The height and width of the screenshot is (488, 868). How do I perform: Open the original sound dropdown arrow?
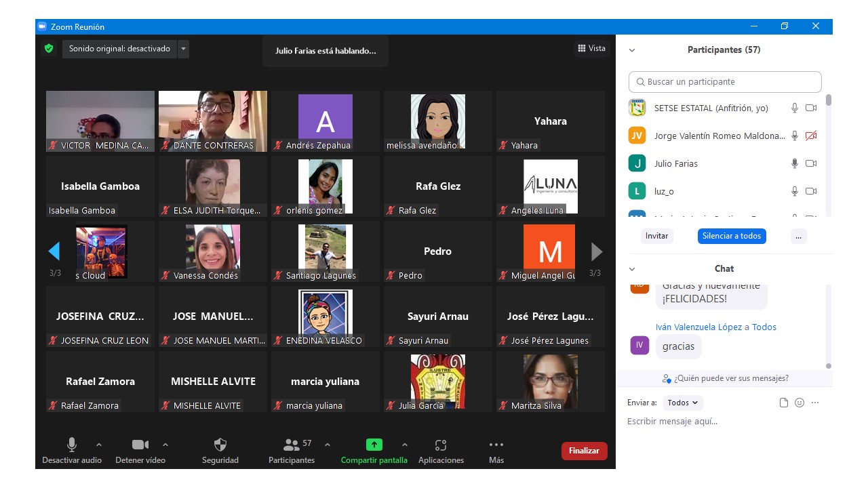184,49
